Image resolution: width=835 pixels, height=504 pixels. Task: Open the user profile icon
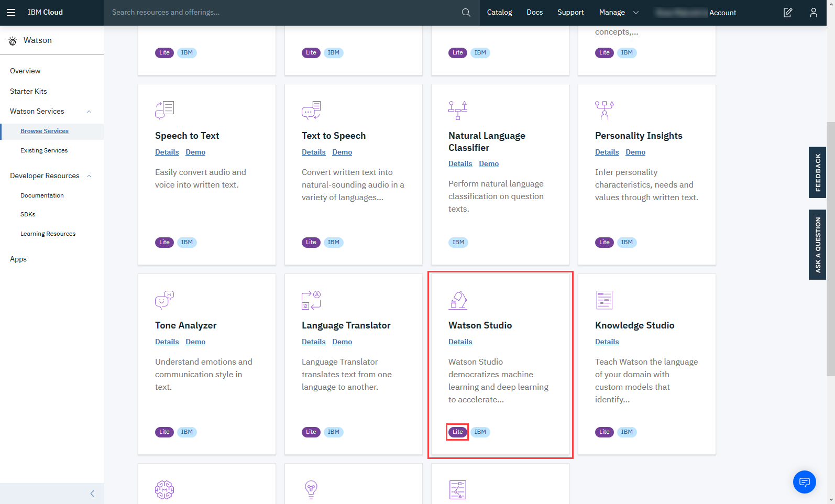point(813,13)
